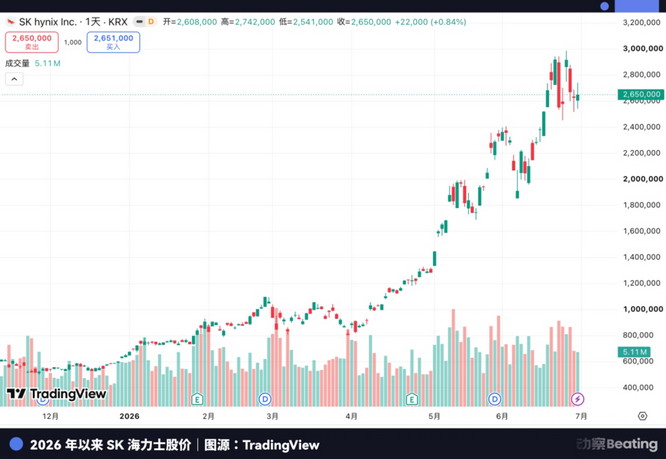Click the TradingView logo
Image resolution: width=666 pixels, height=459 pixels.
click(56, 394)
